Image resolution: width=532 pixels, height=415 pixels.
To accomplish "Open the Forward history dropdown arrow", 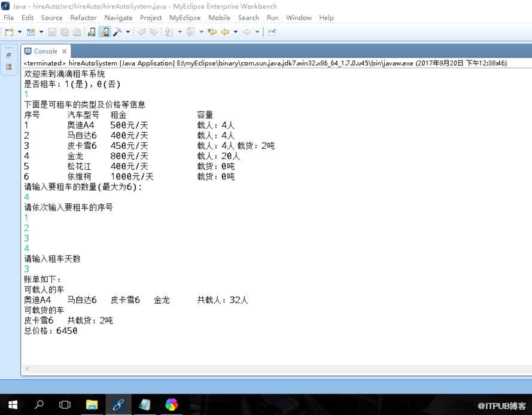I will (257, 32).
